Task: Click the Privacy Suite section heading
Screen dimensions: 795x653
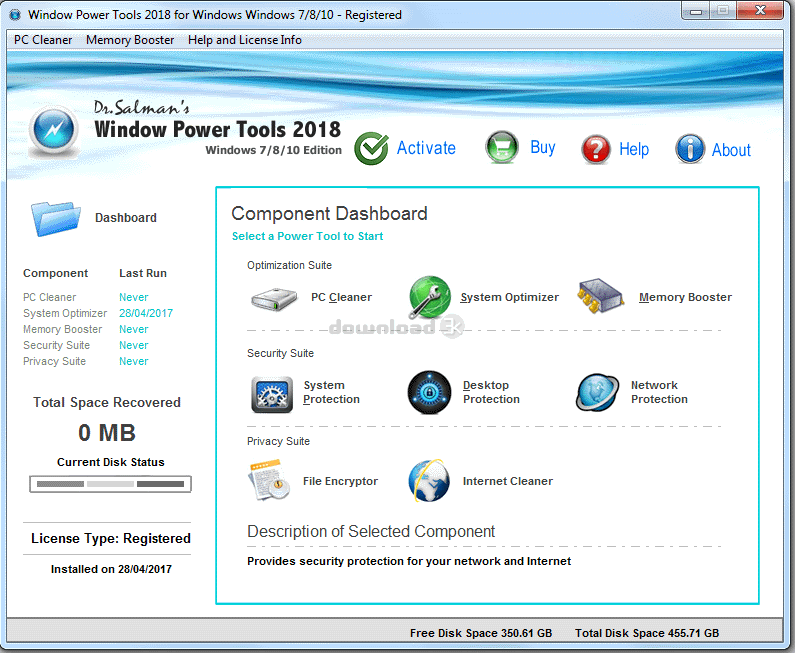Action: (x=278, y=441)
